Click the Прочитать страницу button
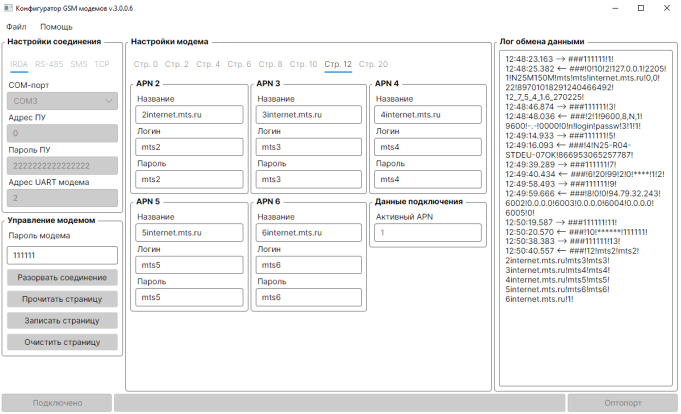Screen dimensions: 681x414 62,299
